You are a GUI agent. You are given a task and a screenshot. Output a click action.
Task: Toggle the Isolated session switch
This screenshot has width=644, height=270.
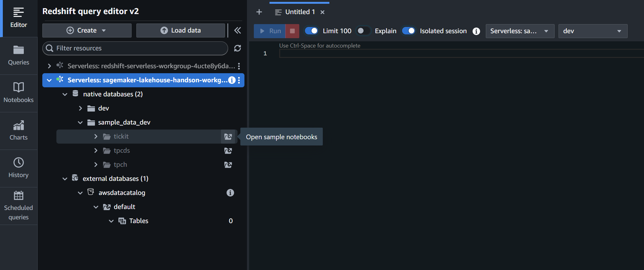coord(409,31)
